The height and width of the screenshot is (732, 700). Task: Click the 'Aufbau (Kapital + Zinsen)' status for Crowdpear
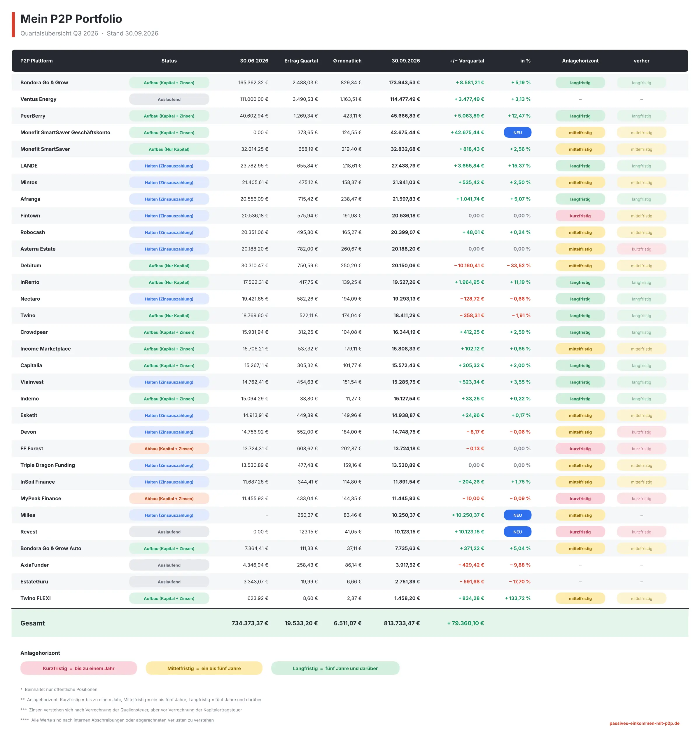click(169, 332)
